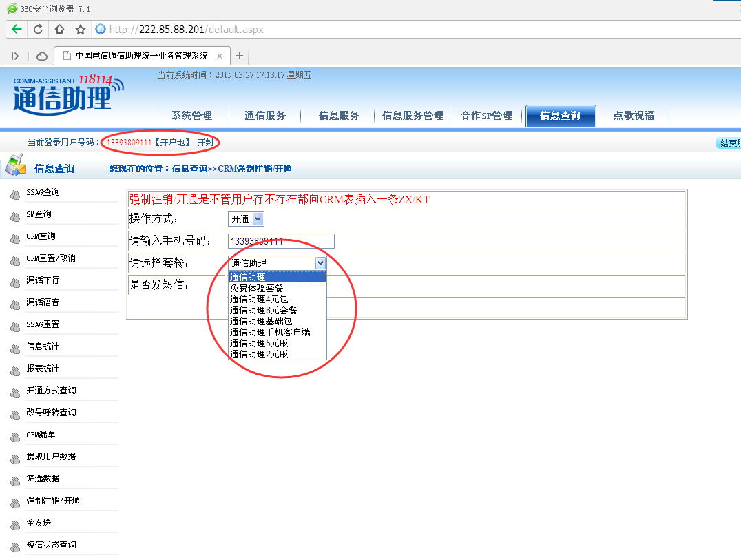The width and height of the screenshot is (741, 560).
Task: Click the browser address bar URL
Action: coord(187,30)
